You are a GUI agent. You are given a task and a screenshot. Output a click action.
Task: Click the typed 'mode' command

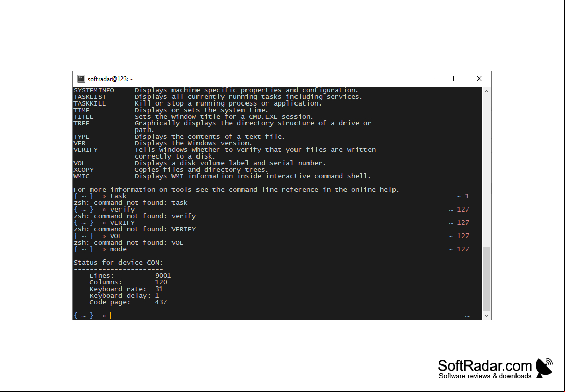coord(118,249)
